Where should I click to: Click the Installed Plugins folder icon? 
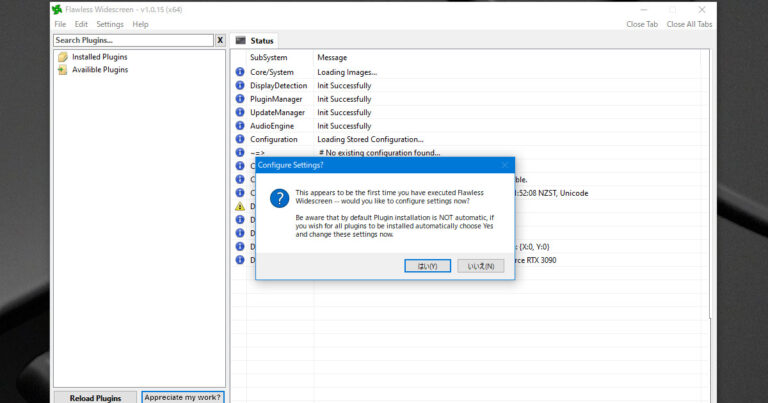point(62,57)
